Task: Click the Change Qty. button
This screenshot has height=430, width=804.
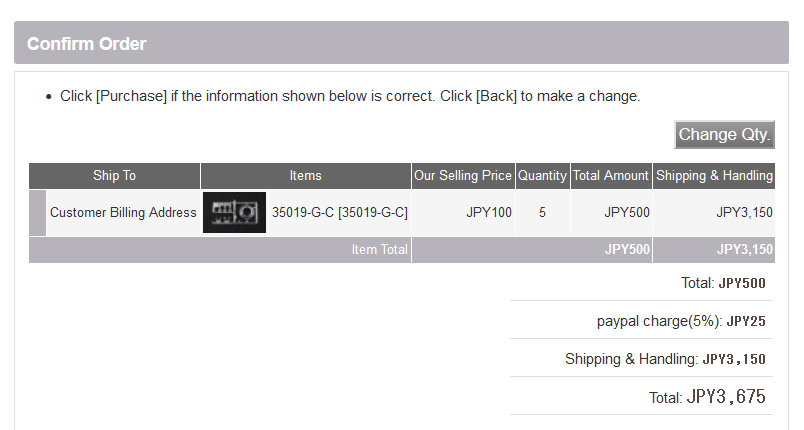Action: pos(724,135)
